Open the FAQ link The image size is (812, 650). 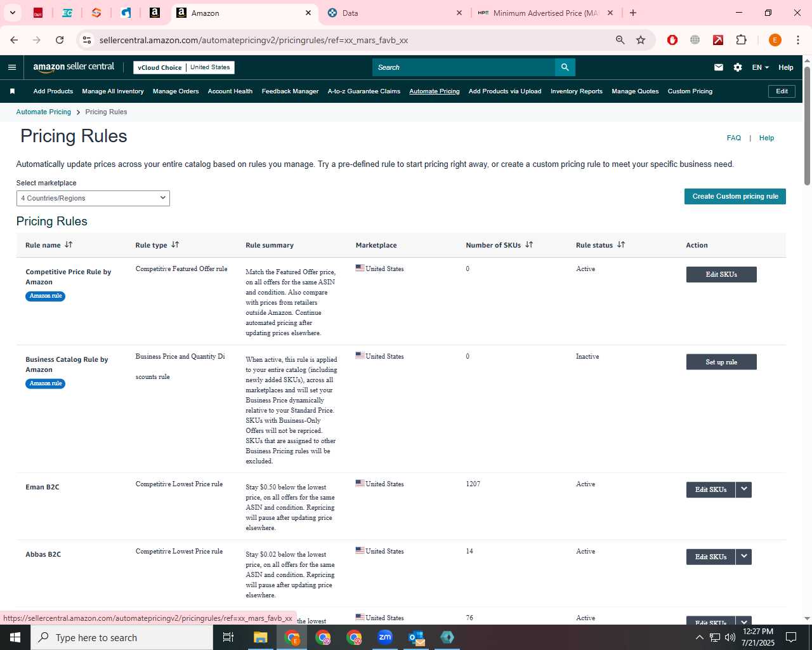point(734,138)
